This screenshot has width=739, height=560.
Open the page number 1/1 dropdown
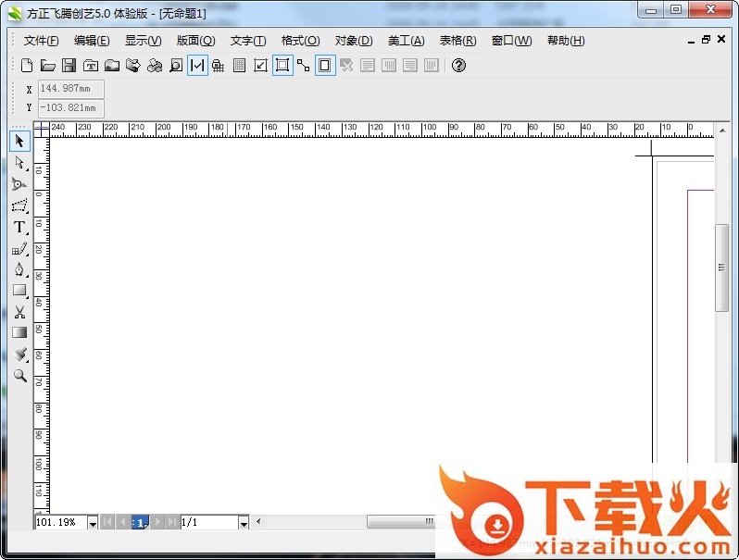[x=244, y=523]
